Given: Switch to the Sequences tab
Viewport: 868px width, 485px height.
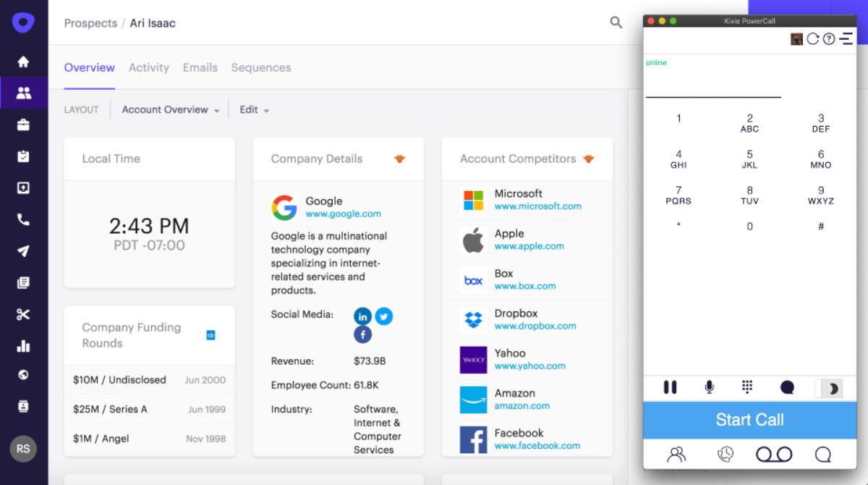Looking at the screenshot, I should tap(260, 68).
